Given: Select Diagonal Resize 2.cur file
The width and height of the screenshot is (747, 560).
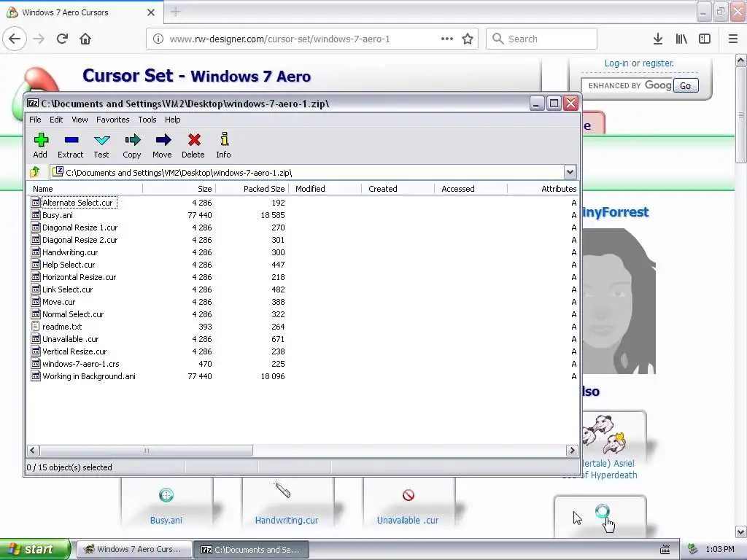Looking at the screenshot, I should [x=80, y=239].
